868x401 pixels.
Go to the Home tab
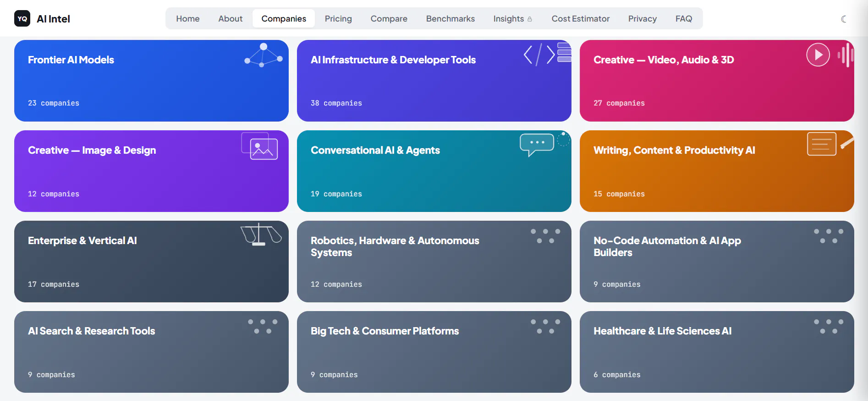188,19
